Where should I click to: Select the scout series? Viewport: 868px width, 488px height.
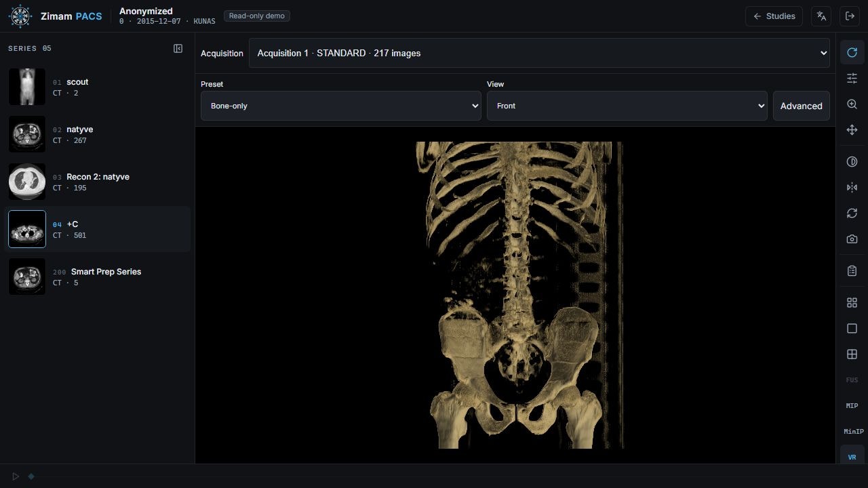(x=97, y=87)
